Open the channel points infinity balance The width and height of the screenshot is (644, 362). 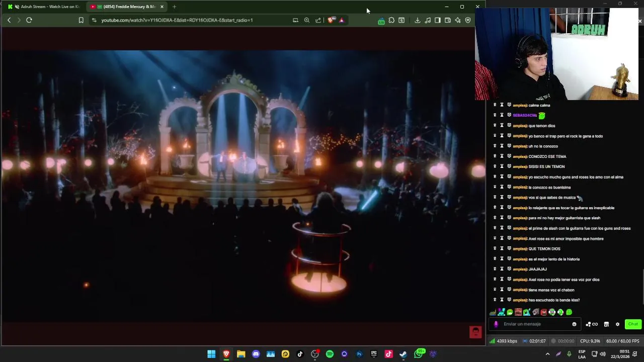click(x=592, y=324)
